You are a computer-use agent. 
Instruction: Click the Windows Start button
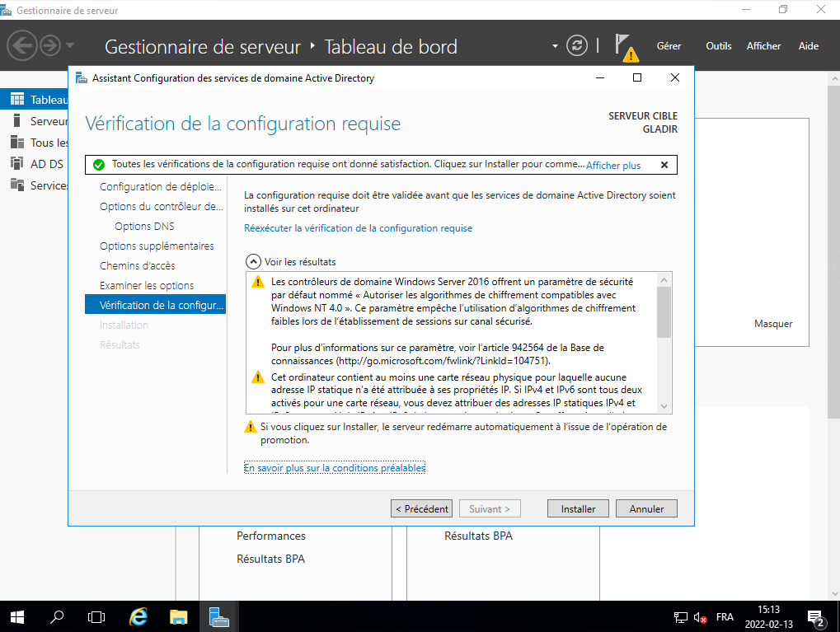click(17, 616)
